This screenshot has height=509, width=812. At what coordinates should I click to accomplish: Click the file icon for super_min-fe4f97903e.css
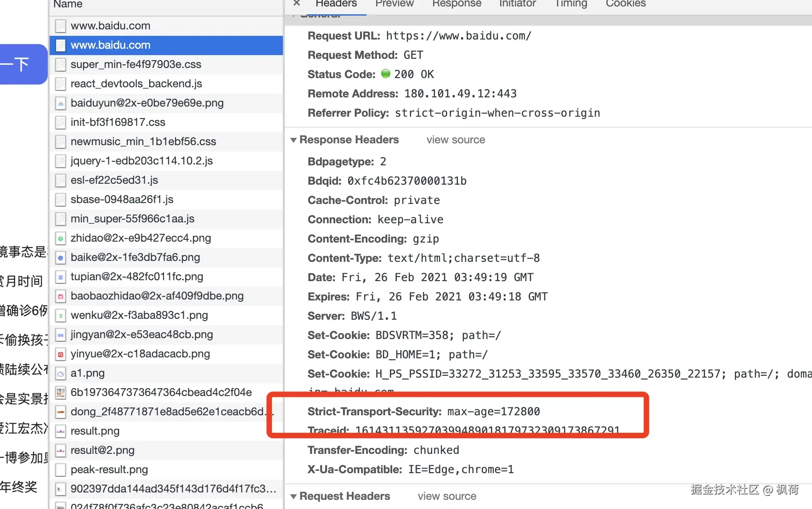60,64
